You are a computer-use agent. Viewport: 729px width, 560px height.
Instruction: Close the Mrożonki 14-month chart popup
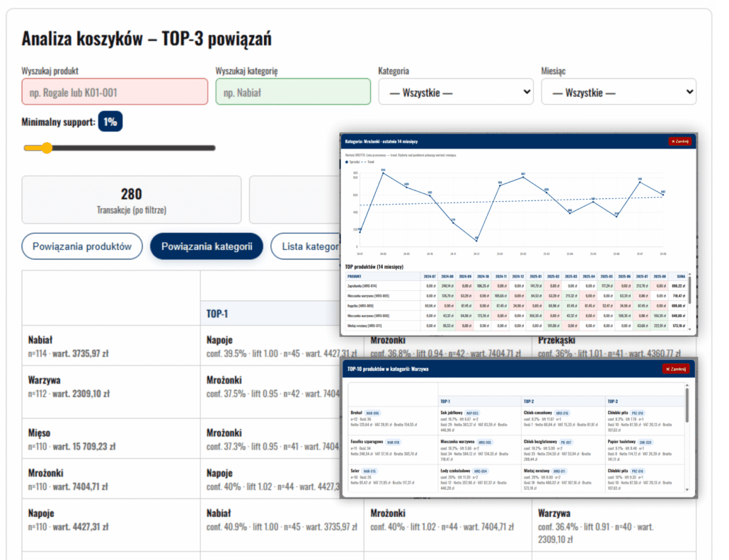pyautogui.click(x=679, y=141)
